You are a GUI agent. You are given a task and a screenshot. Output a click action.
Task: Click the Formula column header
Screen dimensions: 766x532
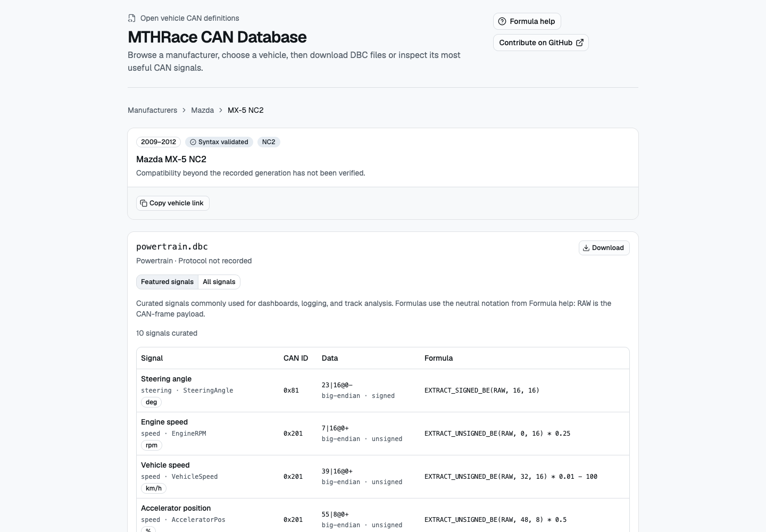tap(439, 358)
